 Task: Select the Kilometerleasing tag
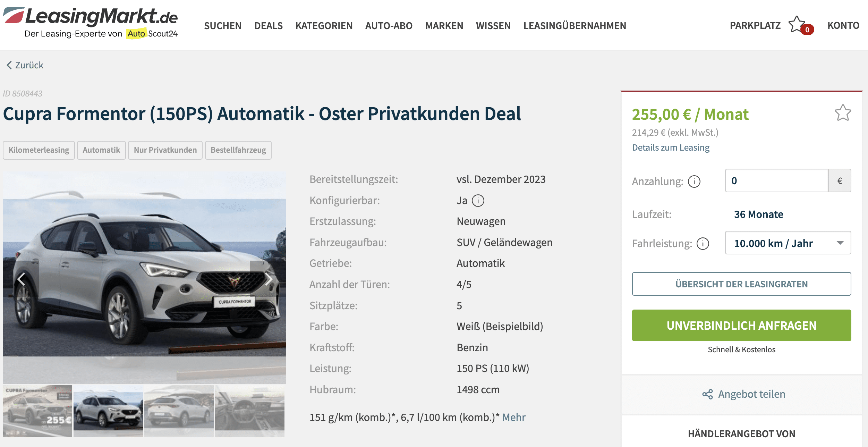[39, 150]
